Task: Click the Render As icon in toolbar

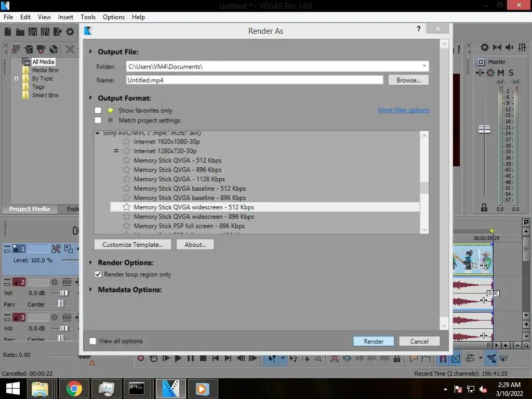Action: 58,32
